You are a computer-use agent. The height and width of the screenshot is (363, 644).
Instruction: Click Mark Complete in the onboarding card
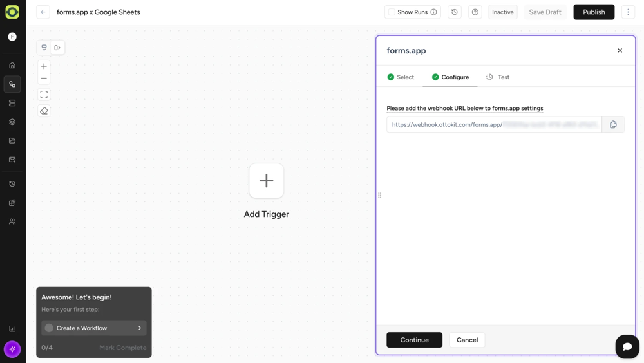point(123,348)
